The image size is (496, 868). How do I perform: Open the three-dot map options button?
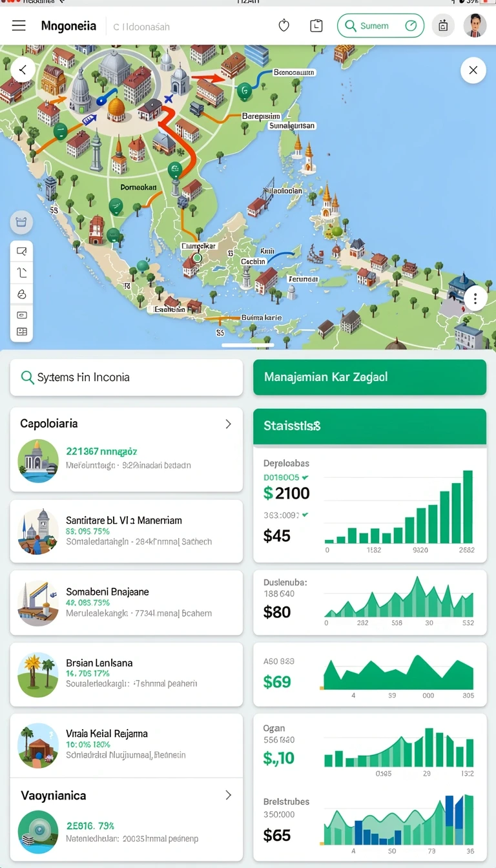pyautogui.click(x=475, y=298)
